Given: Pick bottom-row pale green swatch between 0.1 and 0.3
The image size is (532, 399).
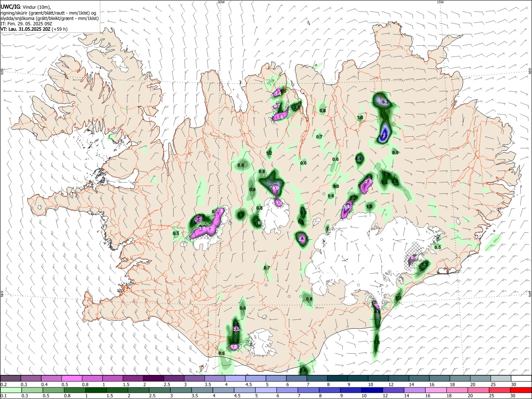Looking at the screenshot, I should pyautogui.click(x=11, y=390).
